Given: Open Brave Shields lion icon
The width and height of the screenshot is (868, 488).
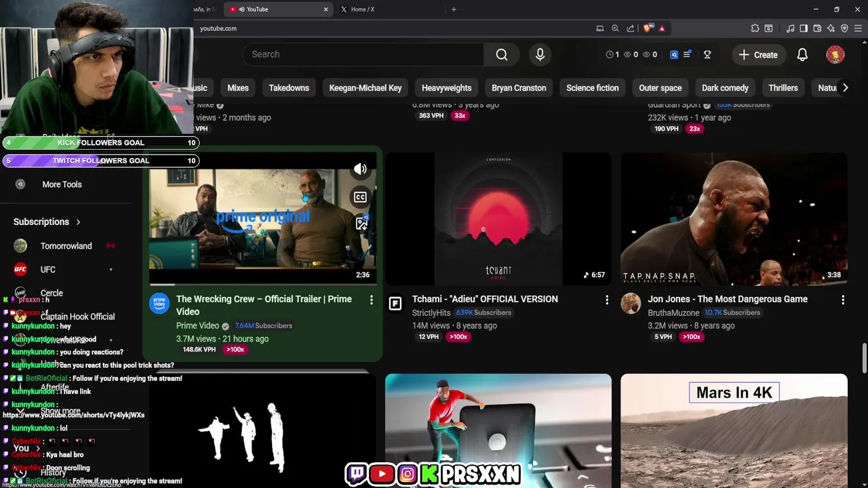Looking at the screenshot, I should coord(648,28).
